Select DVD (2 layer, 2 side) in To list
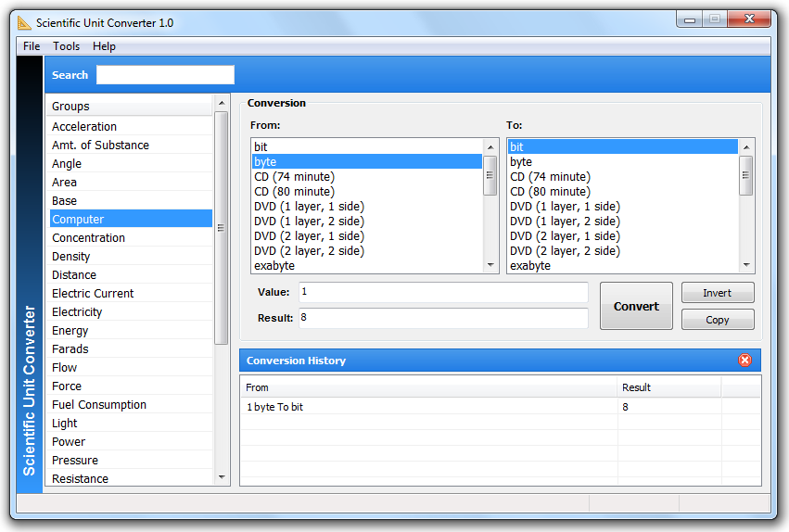Image resolution: width=789 pixels, height=532 pixels. (622, 251)
